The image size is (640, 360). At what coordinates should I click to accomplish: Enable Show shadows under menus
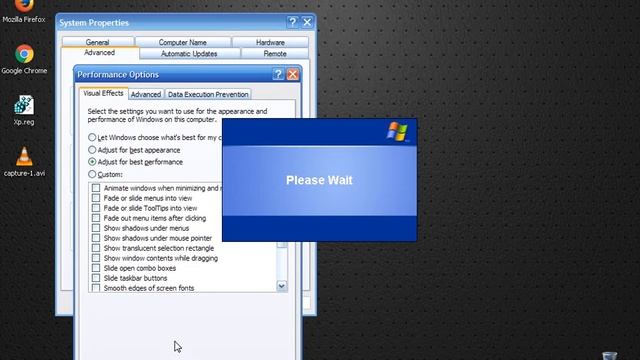(96, 228)
